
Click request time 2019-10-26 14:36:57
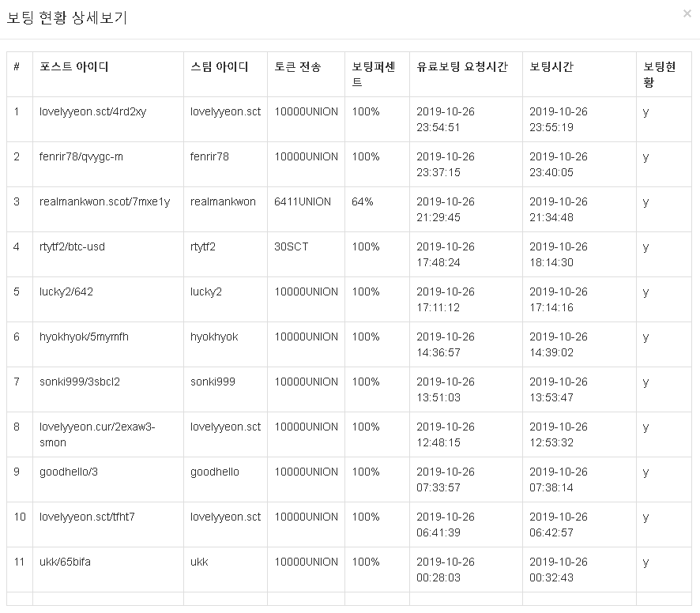coord(446,345)
